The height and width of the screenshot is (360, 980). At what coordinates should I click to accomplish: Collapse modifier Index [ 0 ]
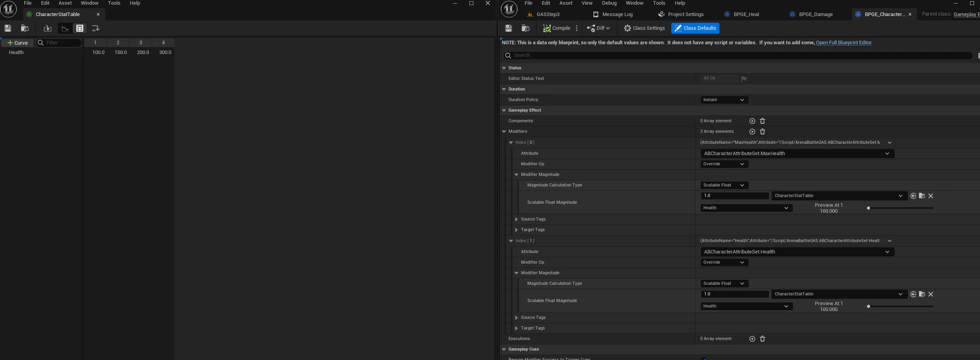coord(511,143)
